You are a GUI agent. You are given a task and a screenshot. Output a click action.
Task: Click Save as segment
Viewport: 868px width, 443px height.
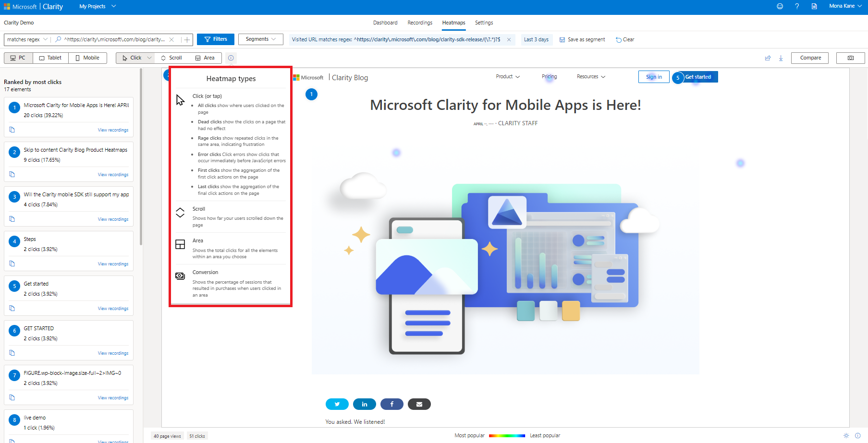(x=582, y=39)
